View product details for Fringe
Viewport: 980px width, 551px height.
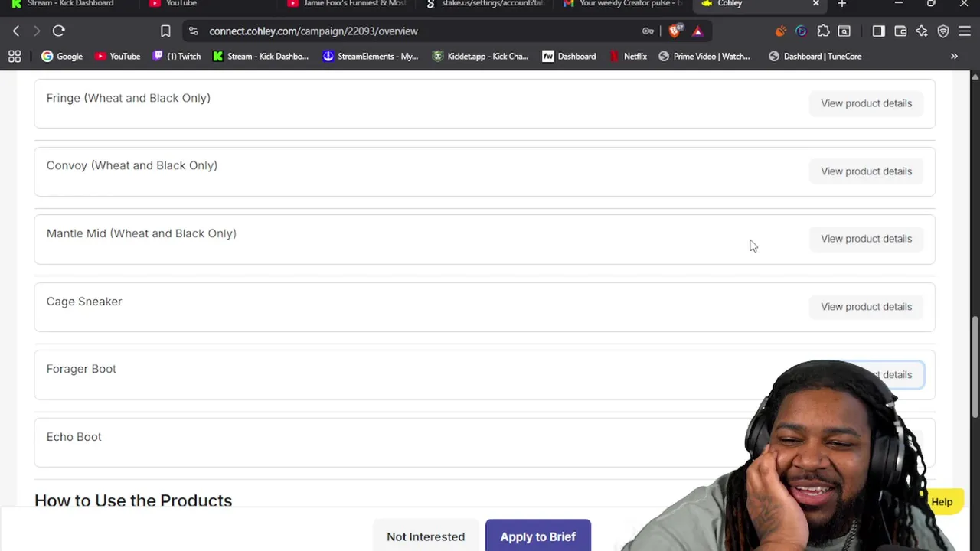pos(866,103)
